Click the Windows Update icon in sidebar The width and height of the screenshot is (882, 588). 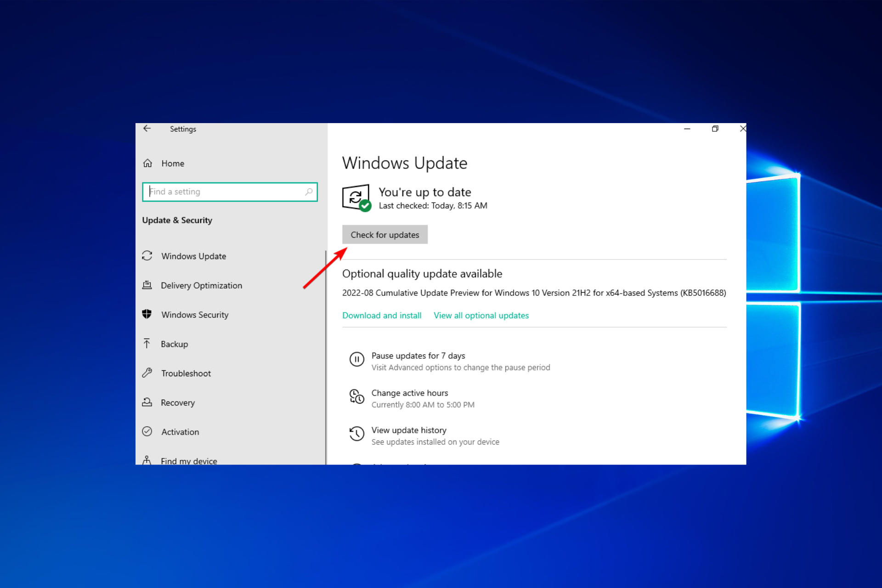coord(147,255)
